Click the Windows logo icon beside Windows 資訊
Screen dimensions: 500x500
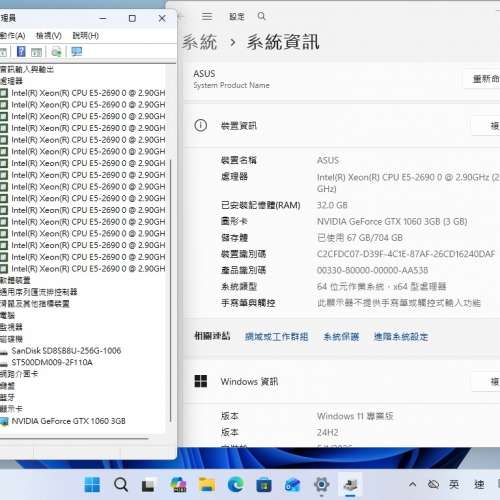(201, 381)
